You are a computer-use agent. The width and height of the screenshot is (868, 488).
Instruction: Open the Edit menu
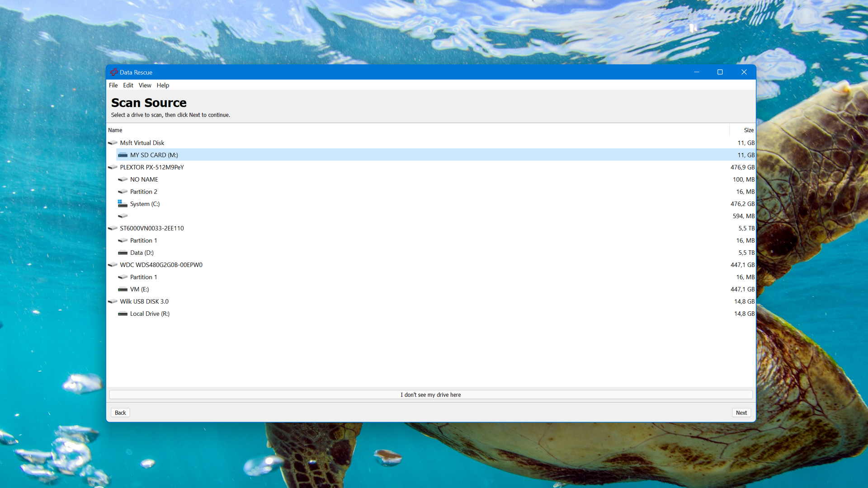(x=128, y=85)
